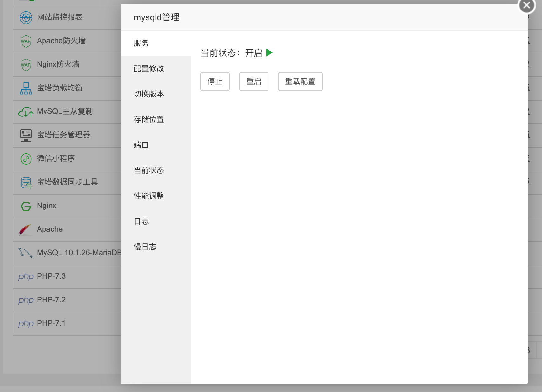Viewport: 542px width, 392px height.
Task: Click the green Nginx logo icon
Action: tap(26, 206)
